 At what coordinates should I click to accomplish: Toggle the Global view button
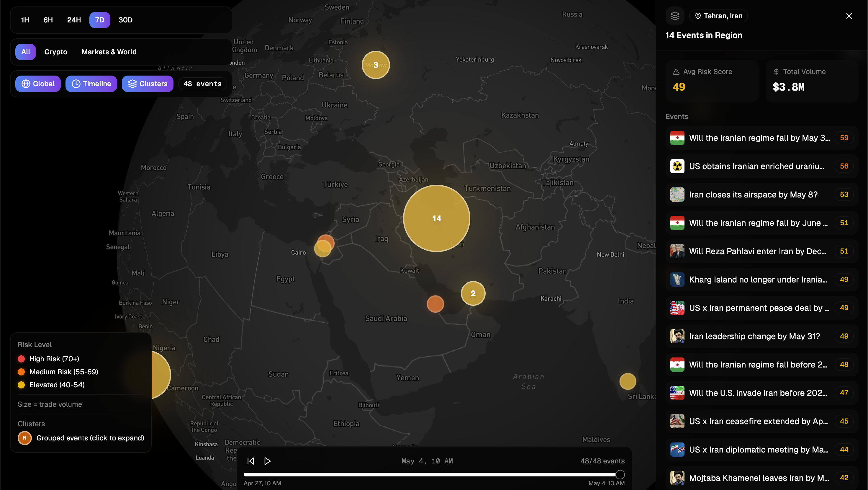[38, 84]
